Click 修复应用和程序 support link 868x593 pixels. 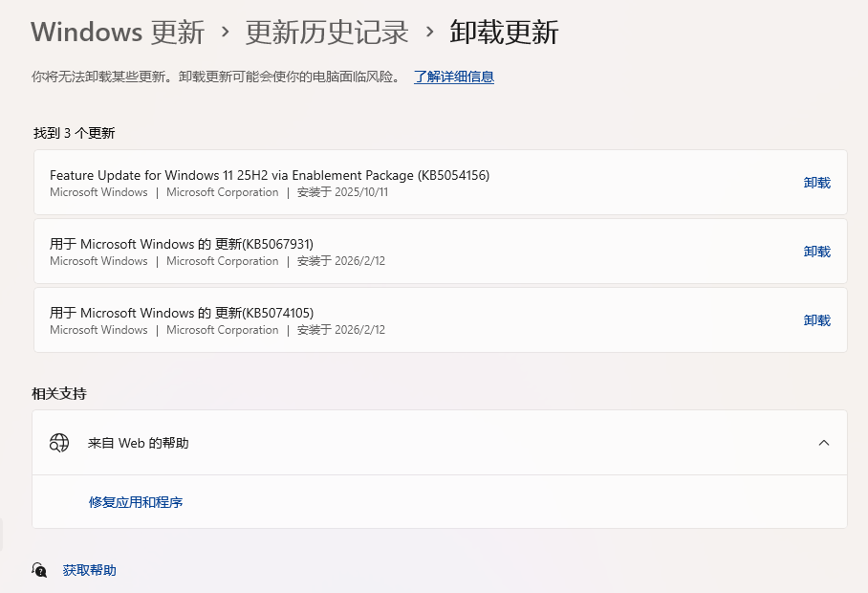tap(135, 501)
